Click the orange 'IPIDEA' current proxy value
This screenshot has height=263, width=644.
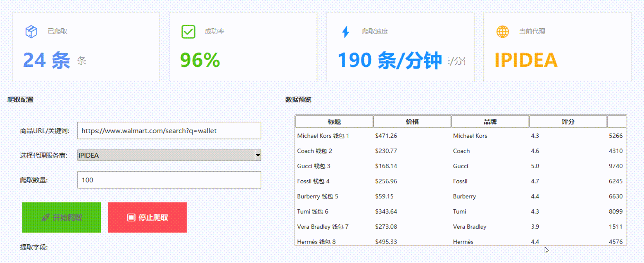coord(526,60)
